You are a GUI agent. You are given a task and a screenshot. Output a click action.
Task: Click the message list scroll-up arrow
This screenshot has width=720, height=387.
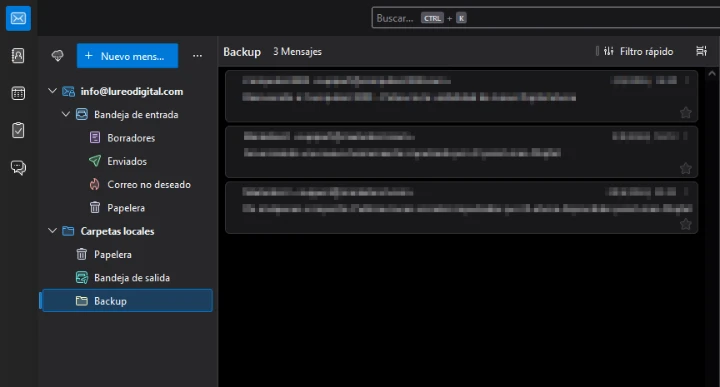pyautogui.click(x=712, y=73)
